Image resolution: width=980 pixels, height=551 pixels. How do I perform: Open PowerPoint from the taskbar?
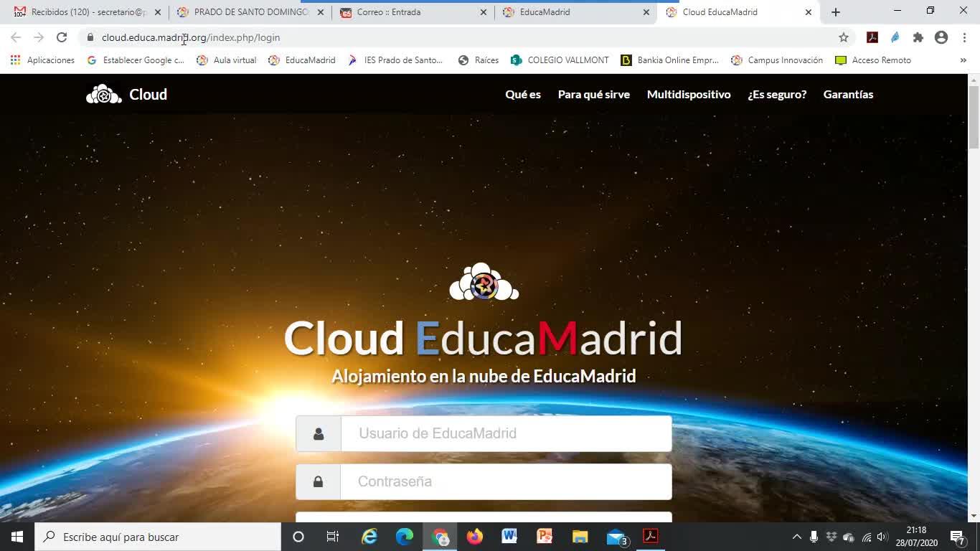tap(545, 537)
